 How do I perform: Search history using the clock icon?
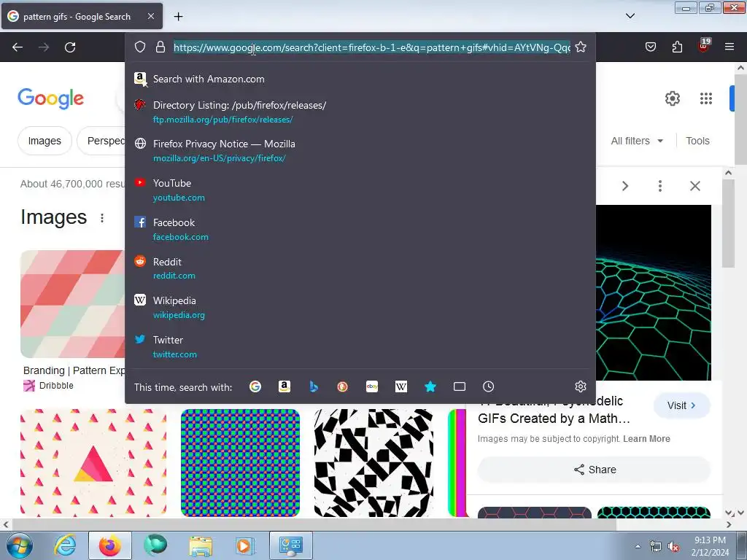[488, 386]
